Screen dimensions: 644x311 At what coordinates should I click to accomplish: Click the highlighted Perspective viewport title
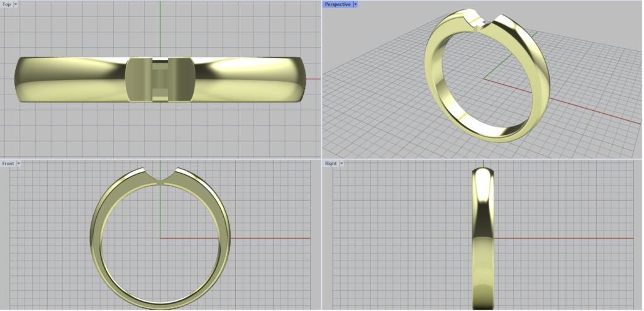(x=338, y=4)
